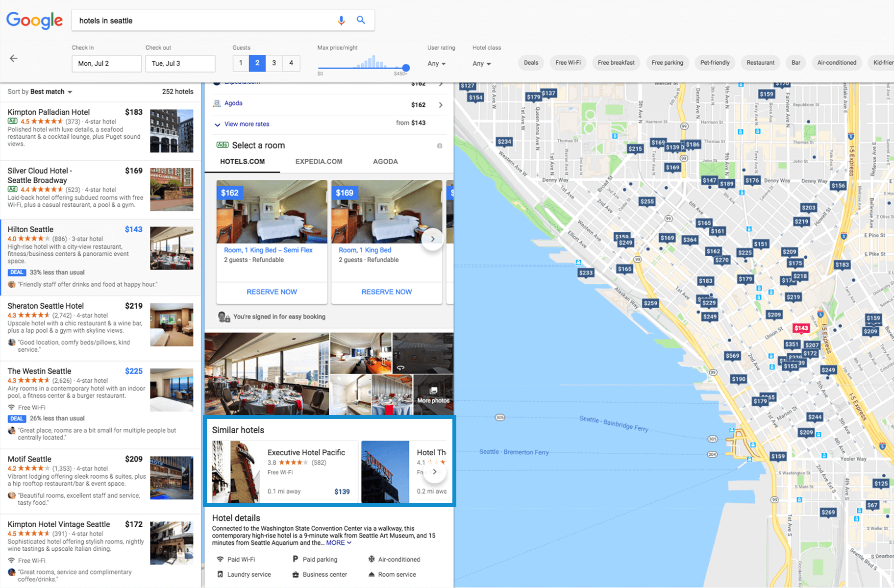Open the Agoda rate link
894x588 pixels.
pos(233,103)
